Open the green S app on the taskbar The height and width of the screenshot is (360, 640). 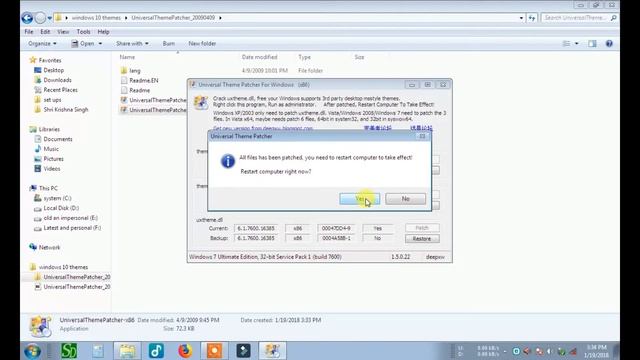click(x=69, y=351)
